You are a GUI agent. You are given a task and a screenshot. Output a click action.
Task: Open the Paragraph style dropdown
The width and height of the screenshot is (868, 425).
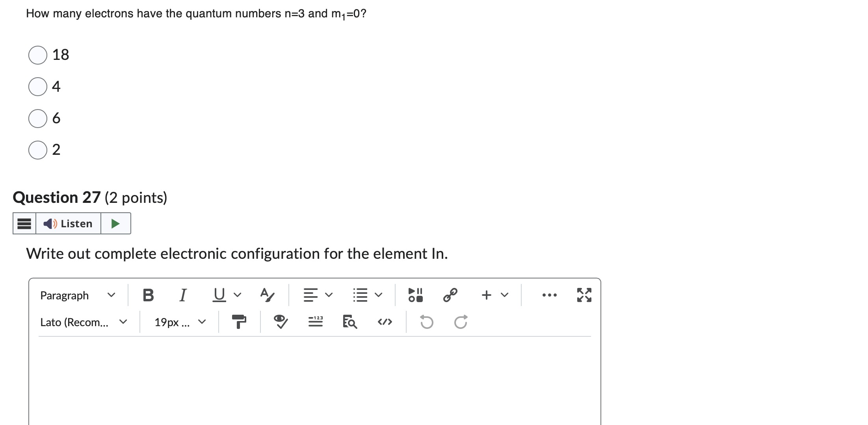click(78, 295)
